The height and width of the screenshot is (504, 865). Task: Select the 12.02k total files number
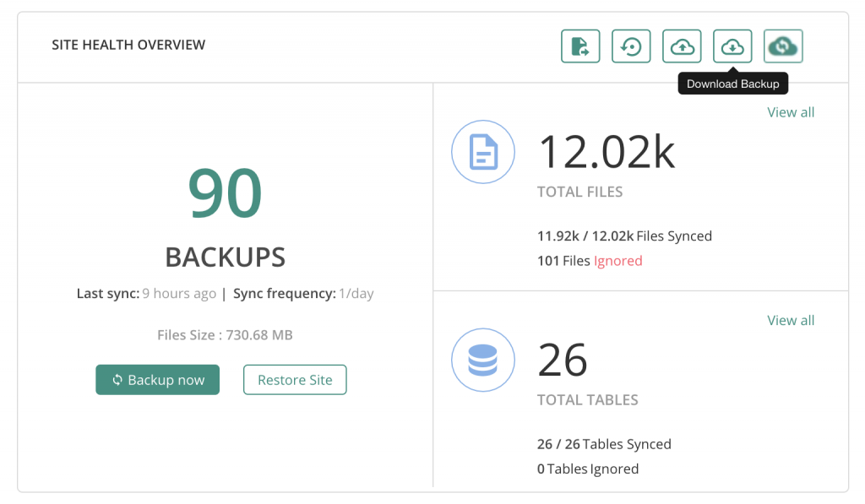(x=607, y=152)
